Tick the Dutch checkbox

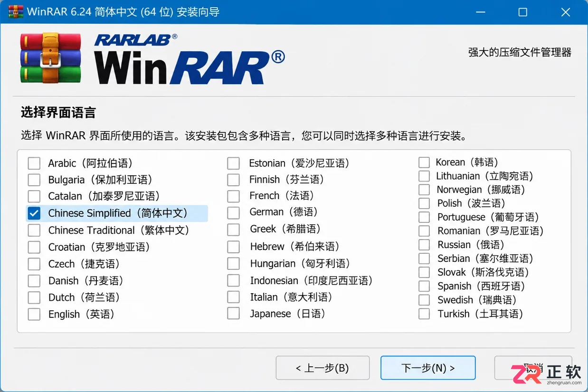(34, 297)
